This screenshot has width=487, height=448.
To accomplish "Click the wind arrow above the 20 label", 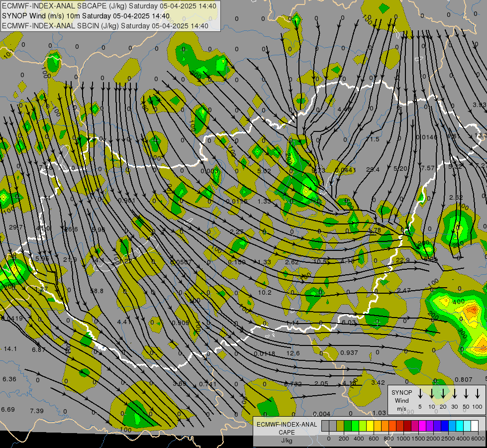I will pyautogui.click(x=443, y=394).
